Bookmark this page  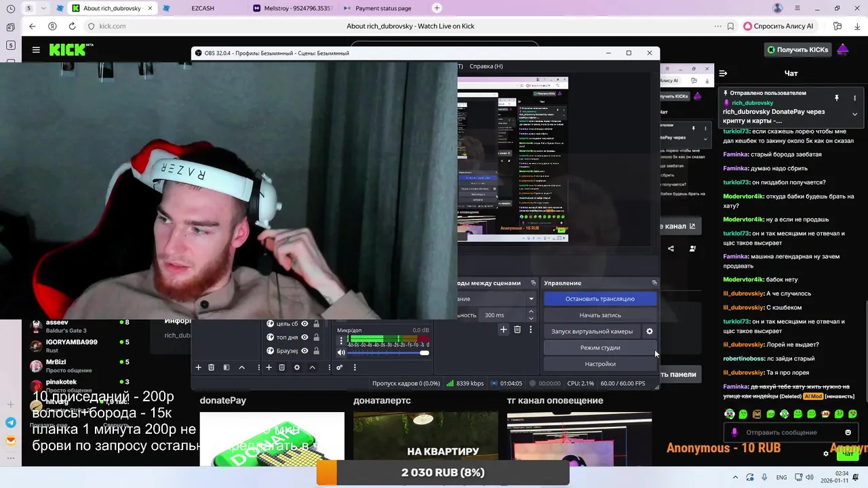point(730,26)
